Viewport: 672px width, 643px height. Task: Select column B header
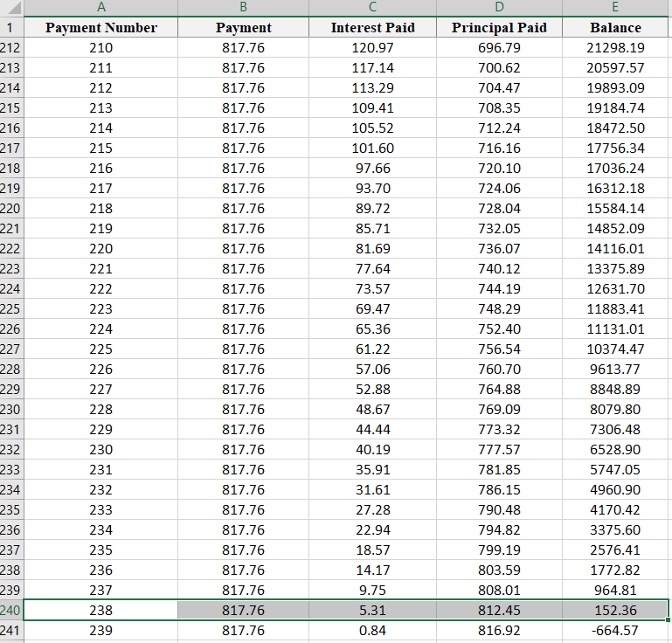click(x=244, y=7)
